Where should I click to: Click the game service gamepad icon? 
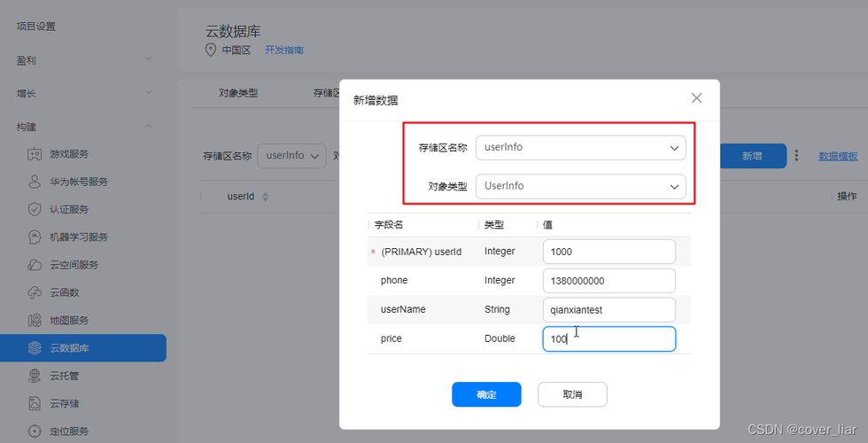(35, 154)
